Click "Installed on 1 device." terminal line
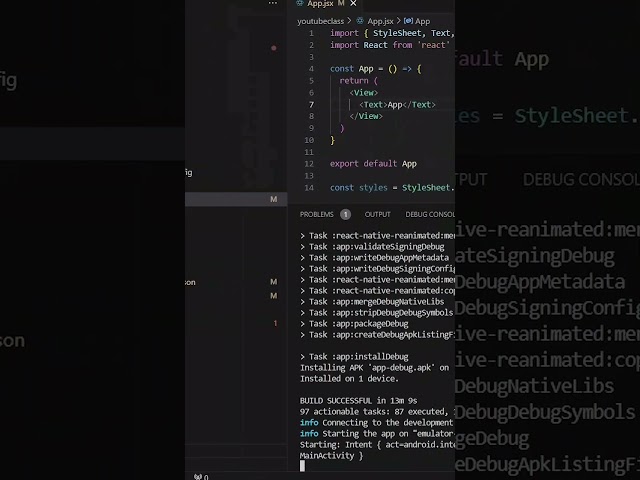640x480 pixels. coord(349,379)
